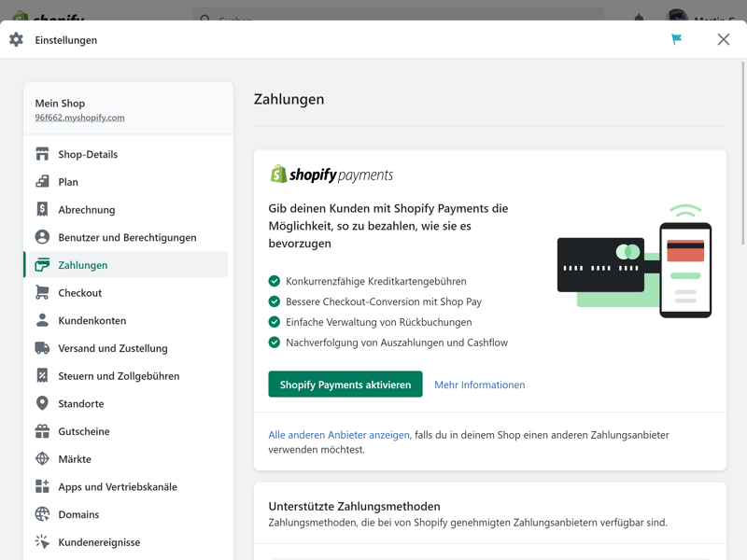Image resolution: width=747 pixels, height=560 pixels.
Task: Open the Plan settings page
Action: [68, 182]
